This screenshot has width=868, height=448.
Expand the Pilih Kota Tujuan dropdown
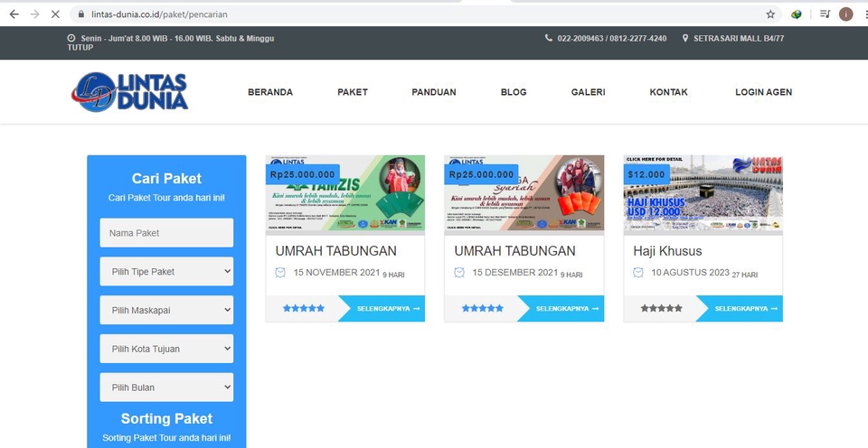coord(166,349)
